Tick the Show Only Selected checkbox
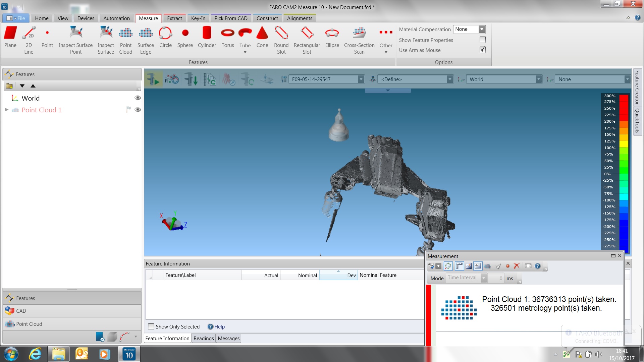 tap(151, 326)
